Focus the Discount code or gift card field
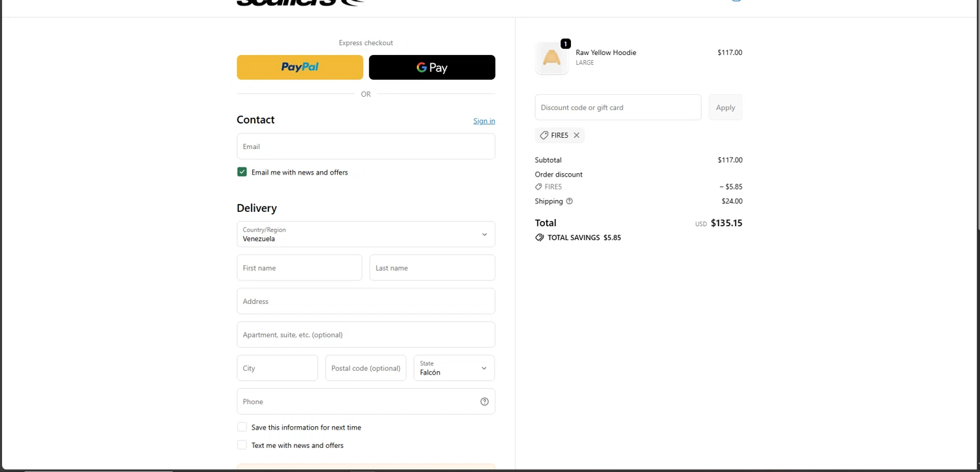Viewport: 980px width, 472px height. point(618,107)
